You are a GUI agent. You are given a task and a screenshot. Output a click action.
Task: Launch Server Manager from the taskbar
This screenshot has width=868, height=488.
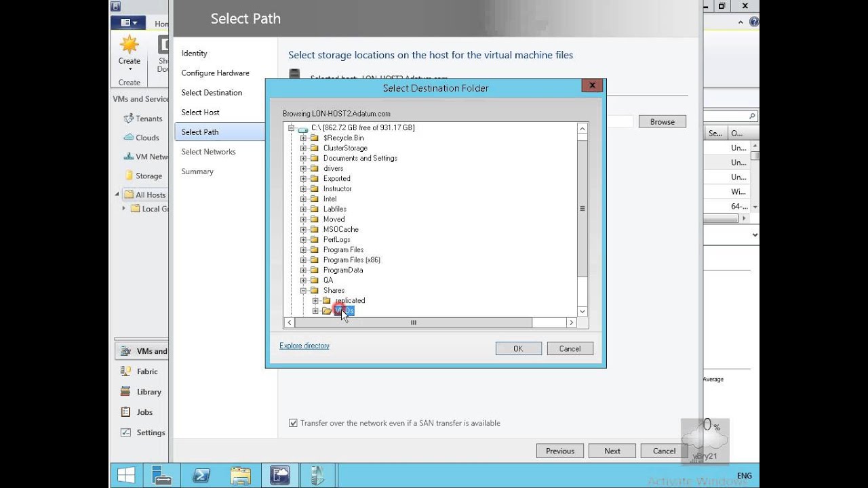point(162,475)
